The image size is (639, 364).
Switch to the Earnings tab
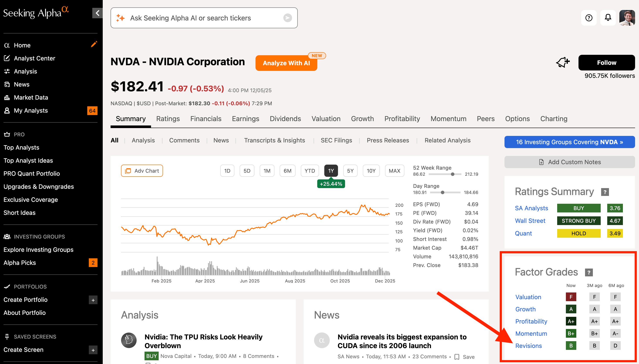coord(245,119)
